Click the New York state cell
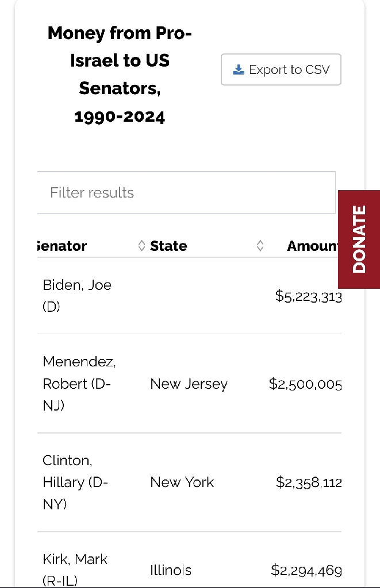 (182, 482)
